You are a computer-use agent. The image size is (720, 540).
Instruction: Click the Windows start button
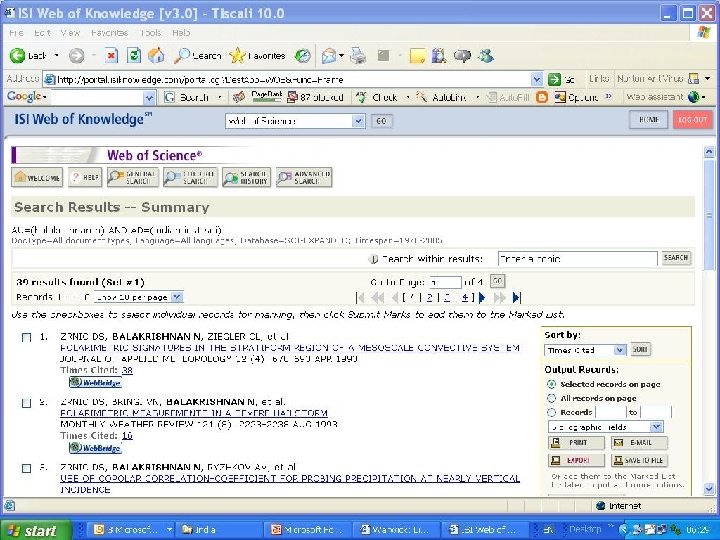[36, 530]
